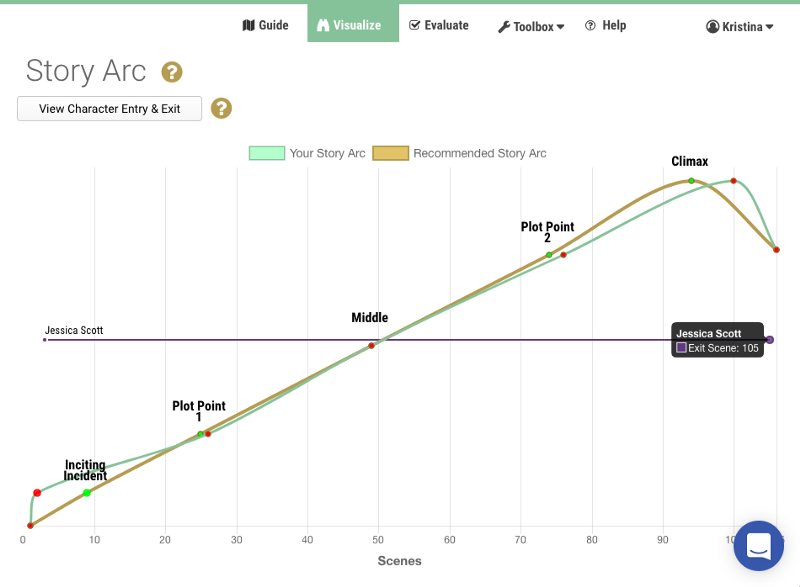800x587 pixels.
Task: Click the binoculars icon on Visualize
Action: point(324,25)
